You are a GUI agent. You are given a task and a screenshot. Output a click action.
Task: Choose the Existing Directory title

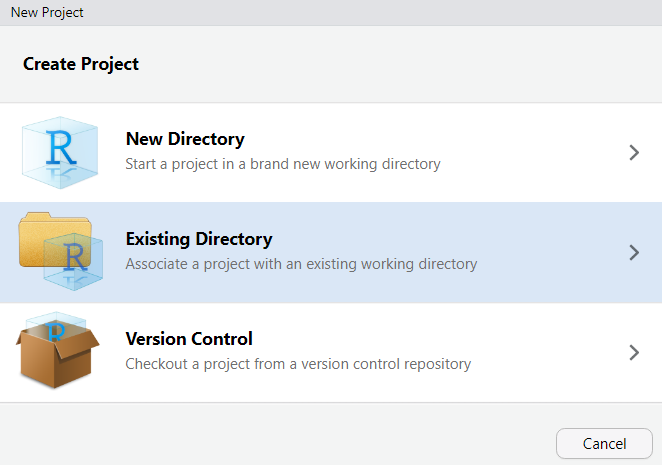click(x=198, y=240)
